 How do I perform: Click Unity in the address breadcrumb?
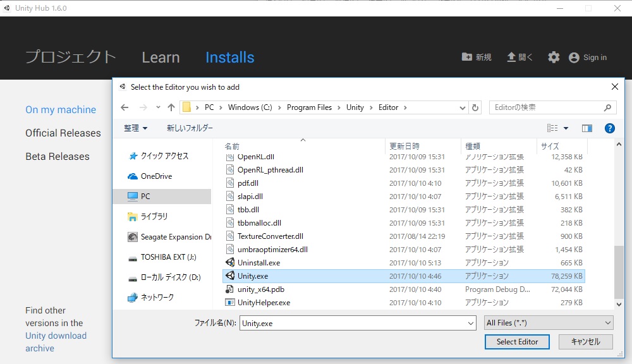click(355, 107)
